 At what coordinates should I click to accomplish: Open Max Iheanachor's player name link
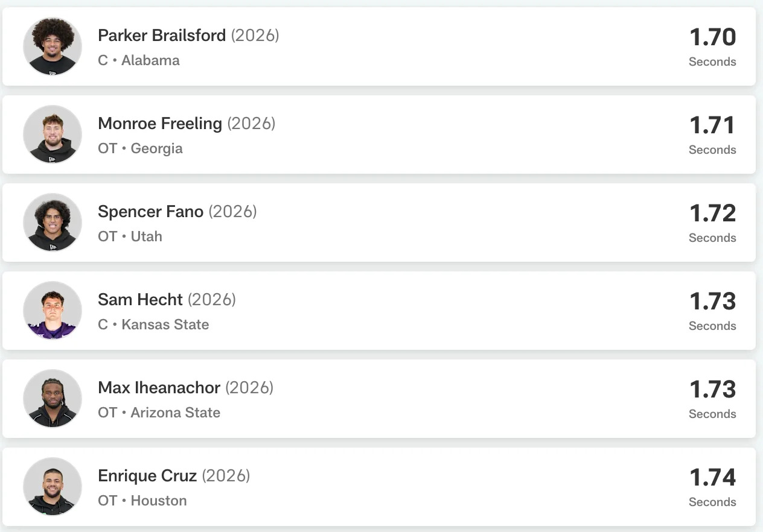[x=159, y=388]
